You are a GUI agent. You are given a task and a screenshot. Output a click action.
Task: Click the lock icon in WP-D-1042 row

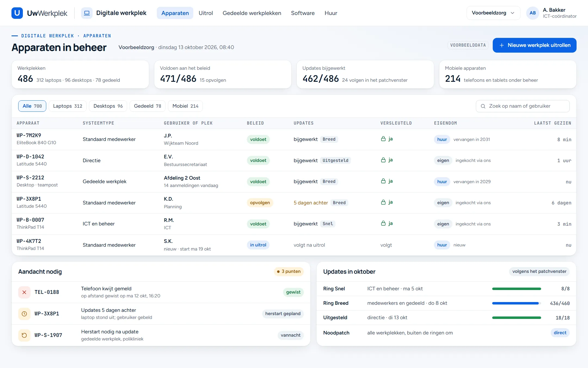[x=383, y=160]
